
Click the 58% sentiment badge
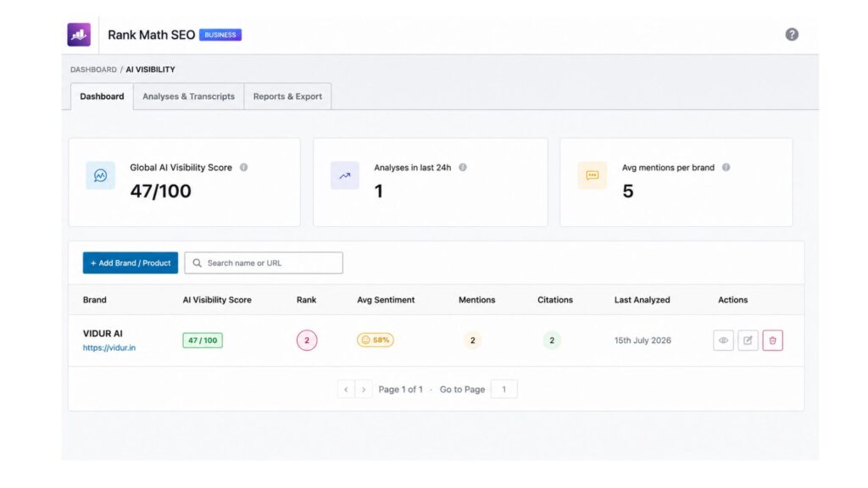376,341
